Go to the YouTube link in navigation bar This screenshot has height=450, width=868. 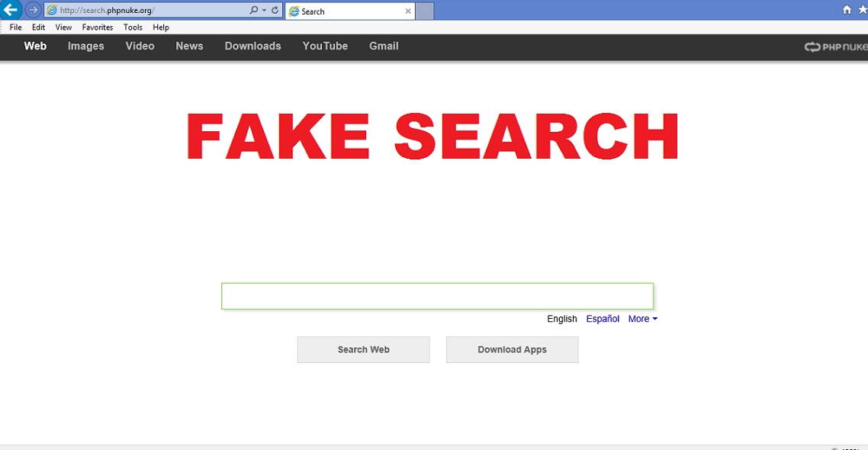point(325,47)
